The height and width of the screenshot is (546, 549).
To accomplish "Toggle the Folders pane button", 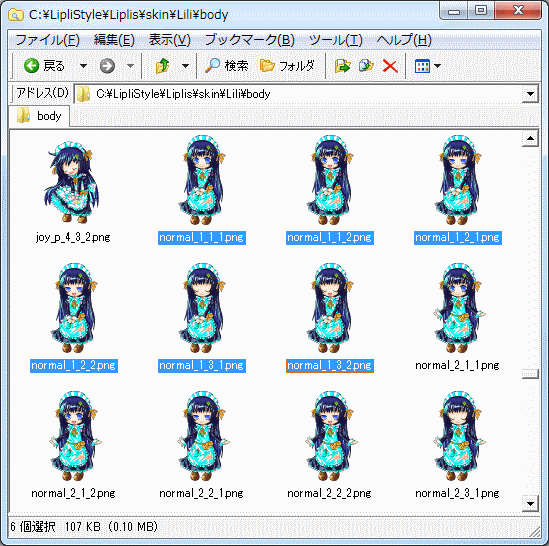I will tap(287, 65).
